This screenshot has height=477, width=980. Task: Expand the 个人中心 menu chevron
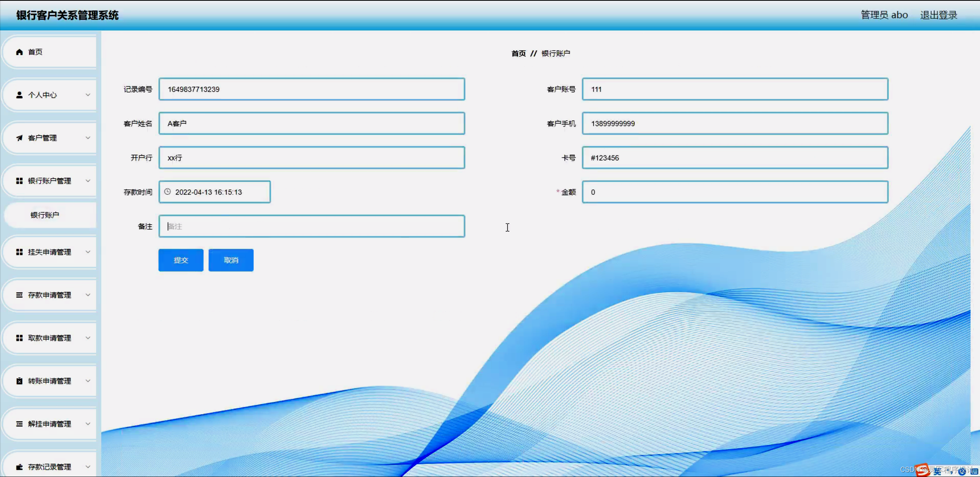pyautogui.click(x=88, y=95)
